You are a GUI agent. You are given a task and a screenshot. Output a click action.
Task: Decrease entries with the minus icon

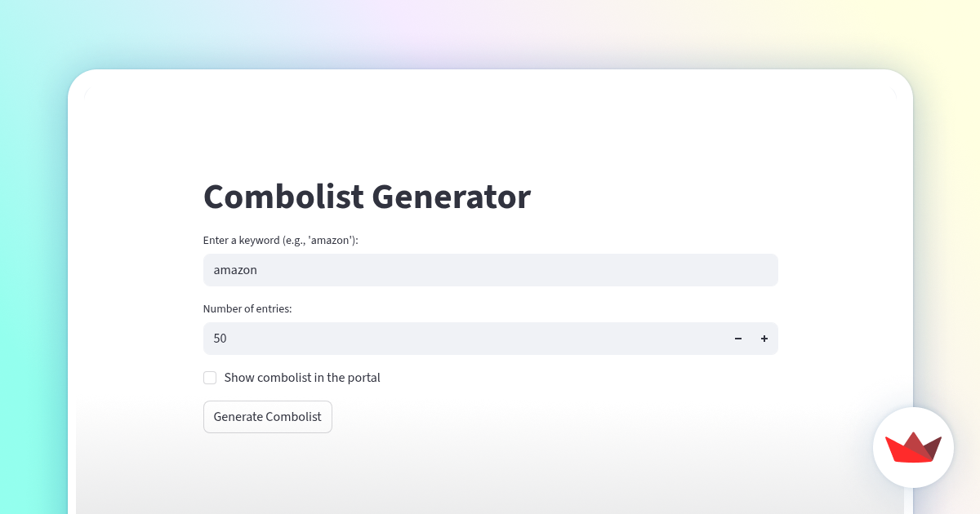(738, 339)
